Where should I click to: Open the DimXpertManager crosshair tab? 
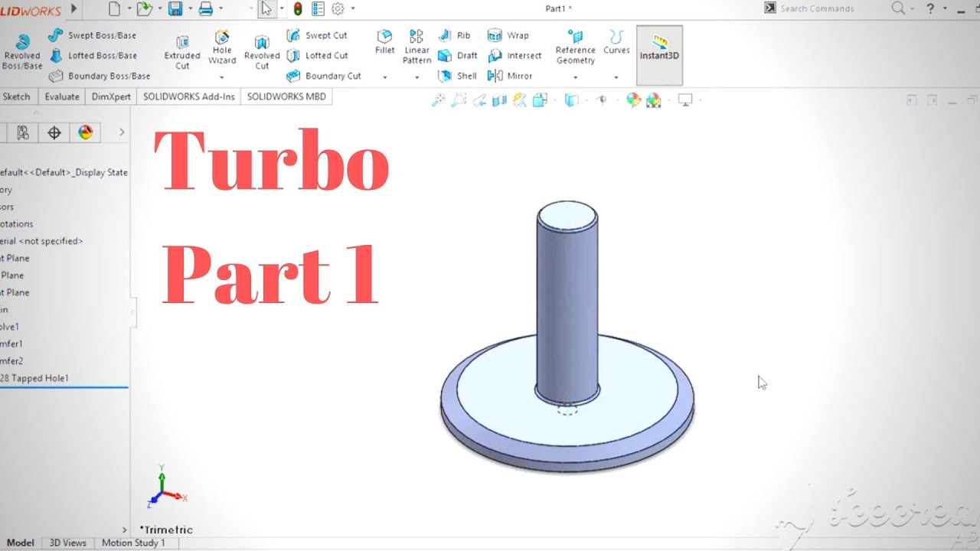(54, 132)
